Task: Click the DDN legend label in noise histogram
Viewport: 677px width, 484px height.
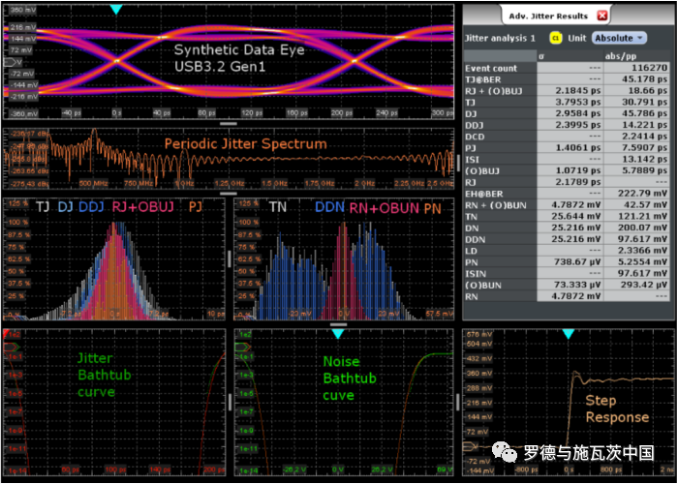Action: coord(329,206)
